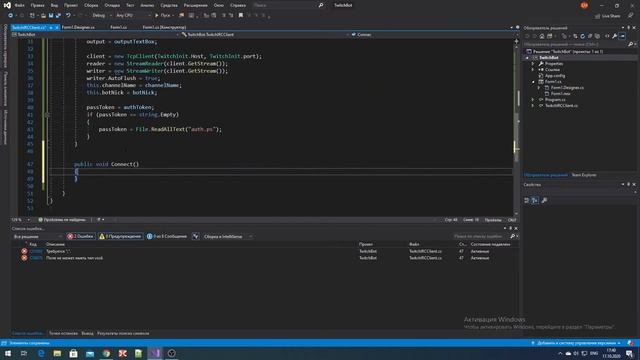Screen dimensions: 640x360
Task: Open the Debug configuration dropdown
Action: coord(101,15)
